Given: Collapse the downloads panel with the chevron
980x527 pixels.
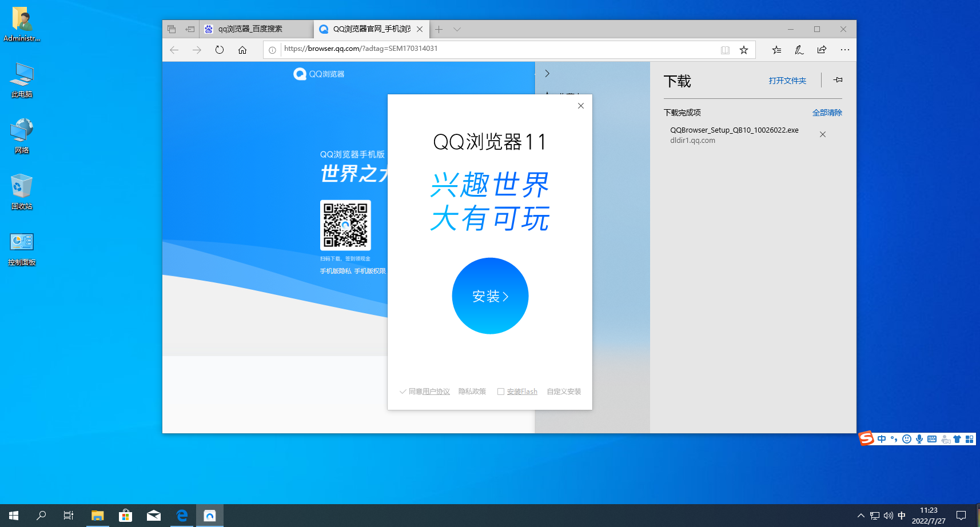Looking at the screenshot, I should coord(547,73).
